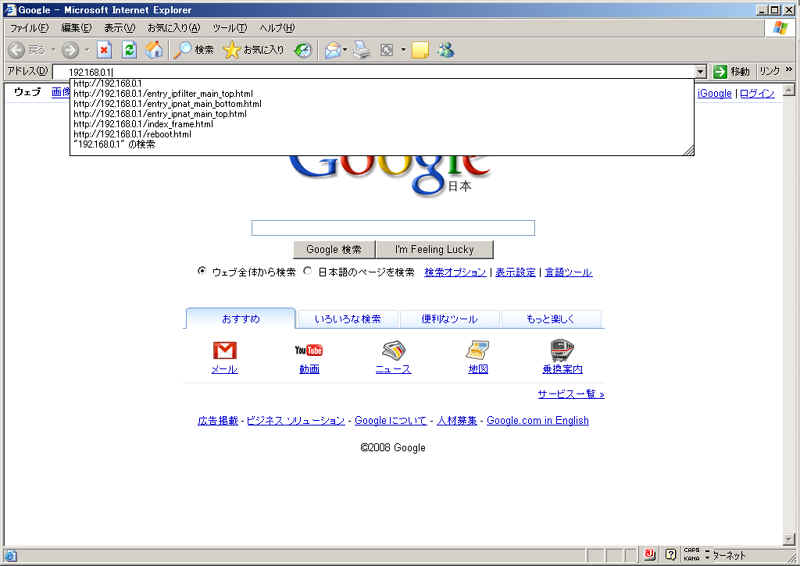Click the Back navigation arrow icon
The height and width of the screenshot is (566, 800).
pyautogui.click(x=16, y=50)
